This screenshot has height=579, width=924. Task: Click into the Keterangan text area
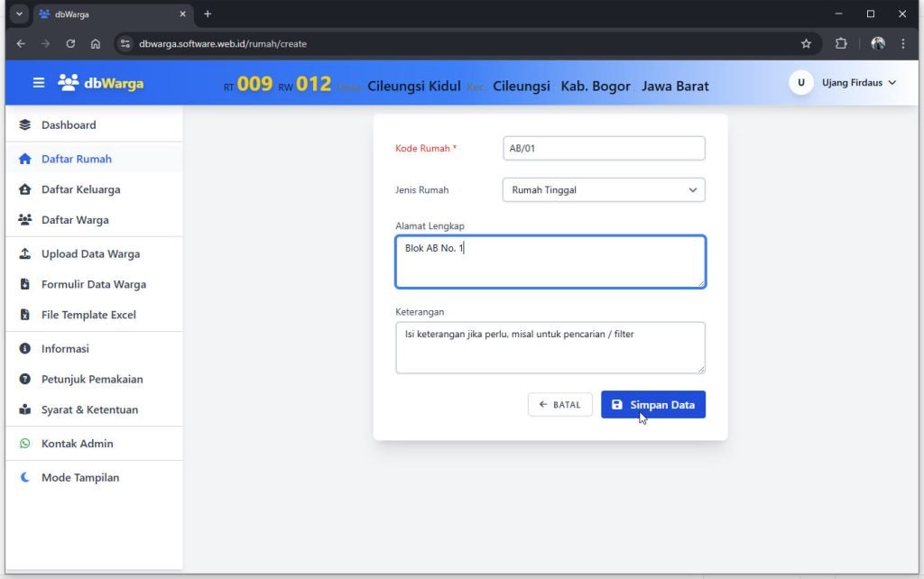[550, 348]
